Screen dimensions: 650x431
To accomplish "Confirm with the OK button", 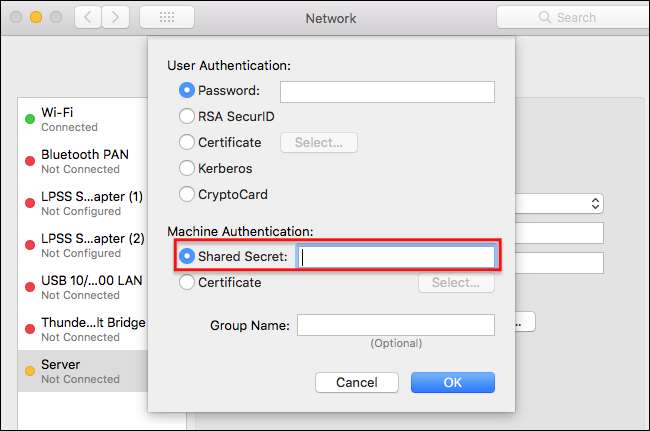I will pyautogui.click(x=453, y=383).
